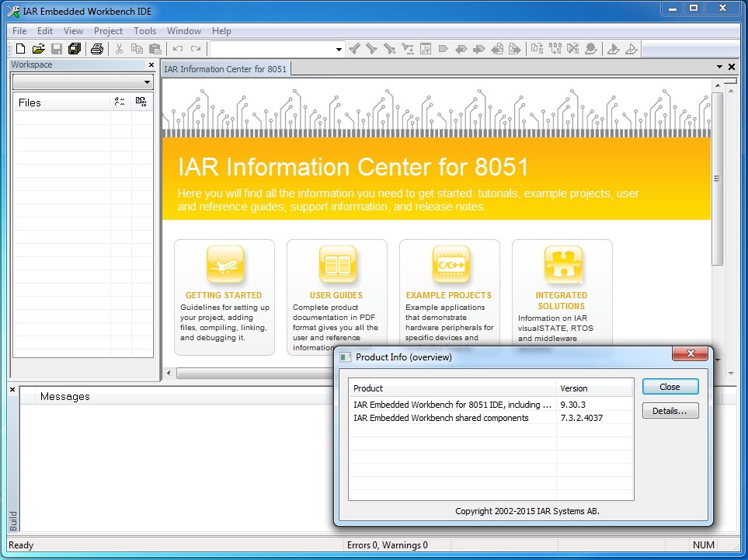This screenshot has width=748, height=560.
Task: Click the Undo arrow icon
Action: coord(178,49)
